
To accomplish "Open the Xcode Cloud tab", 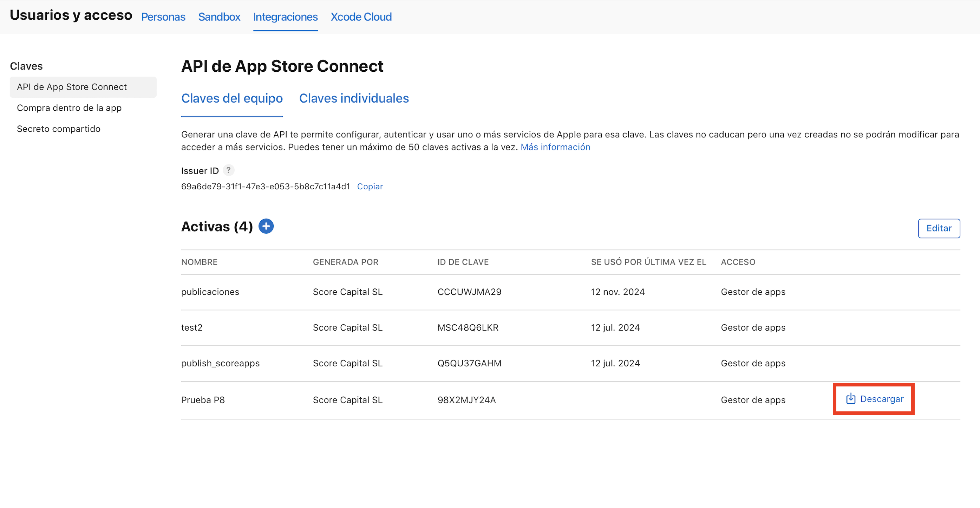I will pyautogui.click(x=361, y=17).
